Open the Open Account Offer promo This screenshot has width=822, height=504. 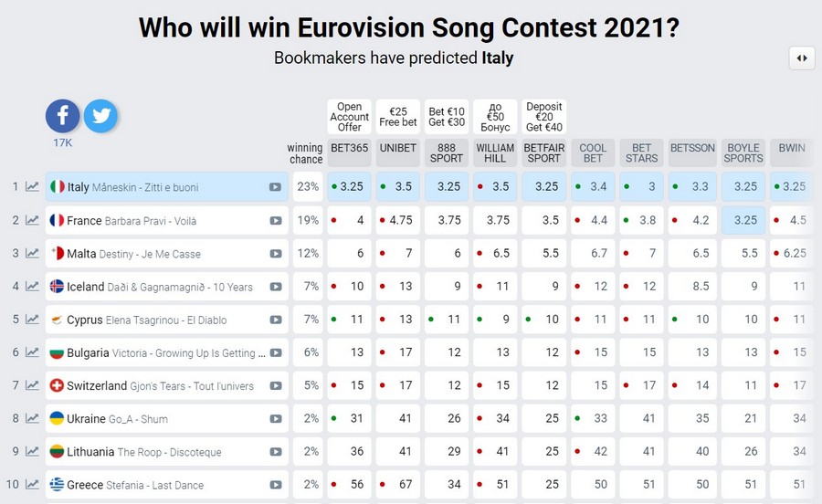[349, 117]
